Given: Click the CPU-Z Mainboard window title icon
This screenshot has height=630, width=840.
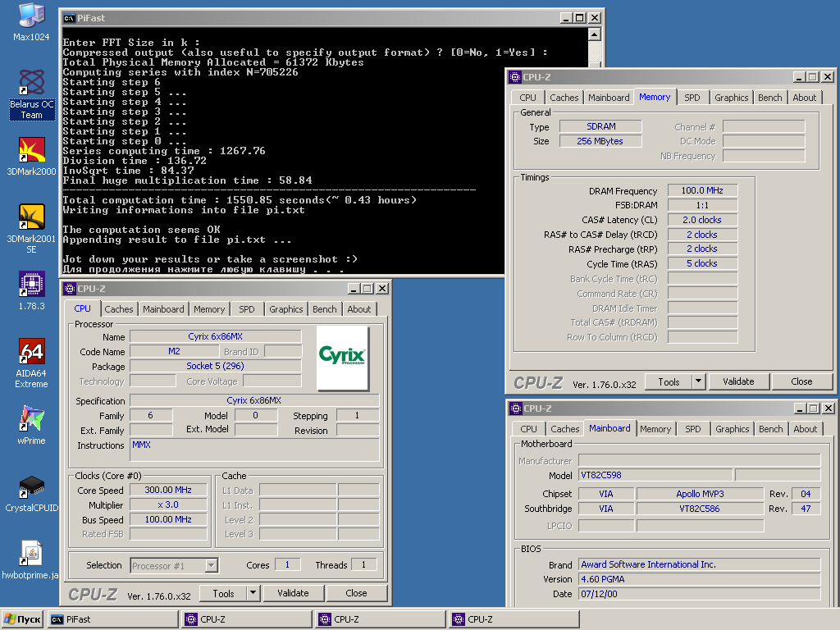Looking at the screenshot, I should click(x=516, y=409).
